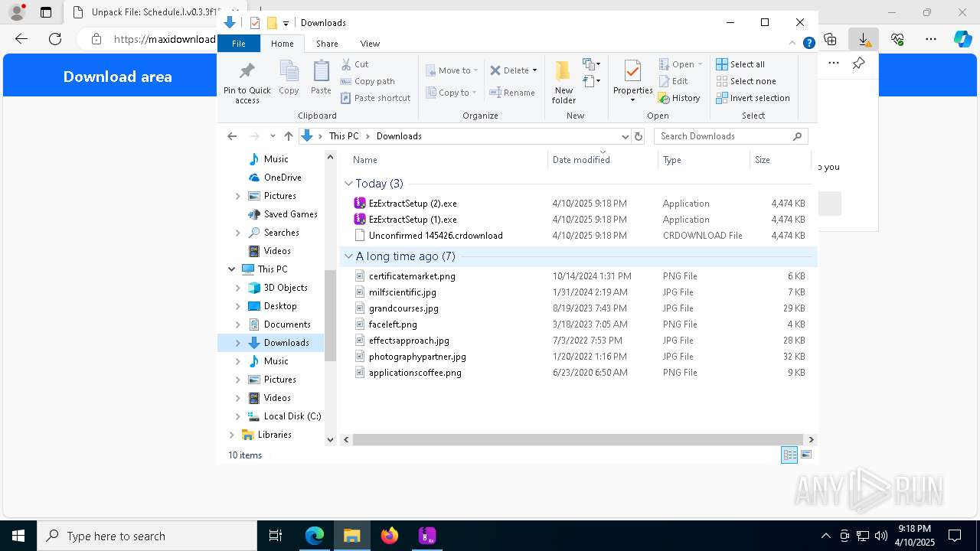The height and width of the screenshot is (551, 980).
Task: Sort by Size column header
Action: (780, 160)
